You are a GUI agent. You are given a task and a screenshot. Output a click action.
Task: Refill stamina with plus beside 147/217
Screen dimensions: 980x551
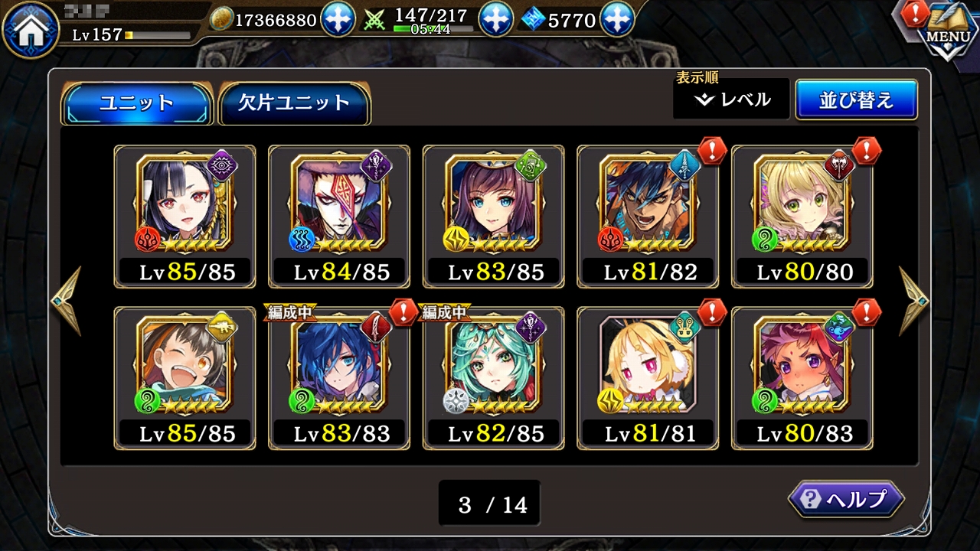496,18
